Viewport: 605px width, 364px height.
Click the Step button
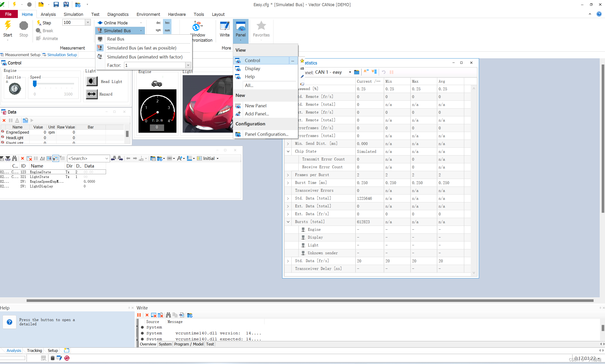coord(44,23)
